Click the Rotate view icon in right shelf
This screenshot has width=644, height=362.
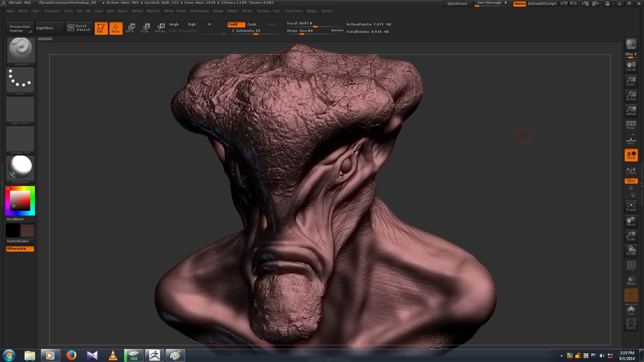click(x=631, y=251)
